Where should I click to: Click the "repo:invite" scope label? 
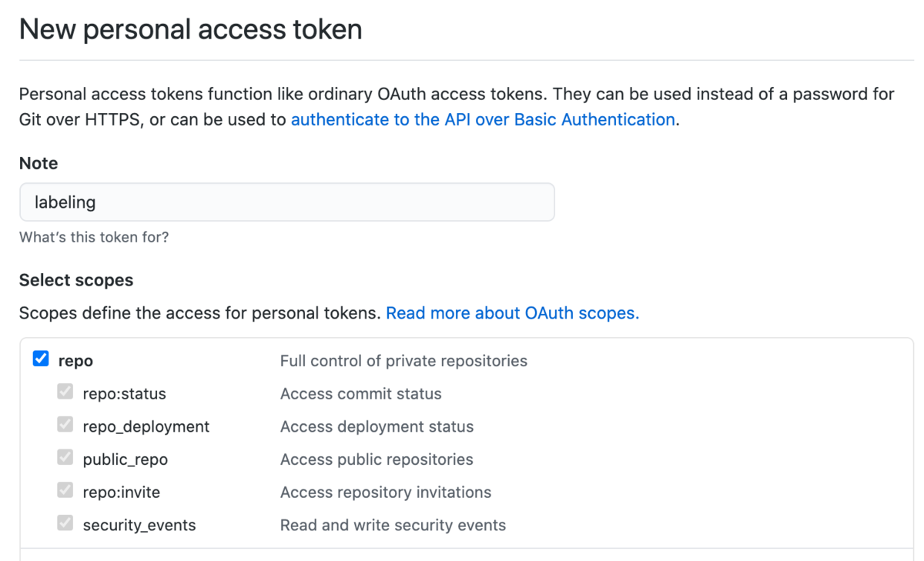[x=121, y=493]
